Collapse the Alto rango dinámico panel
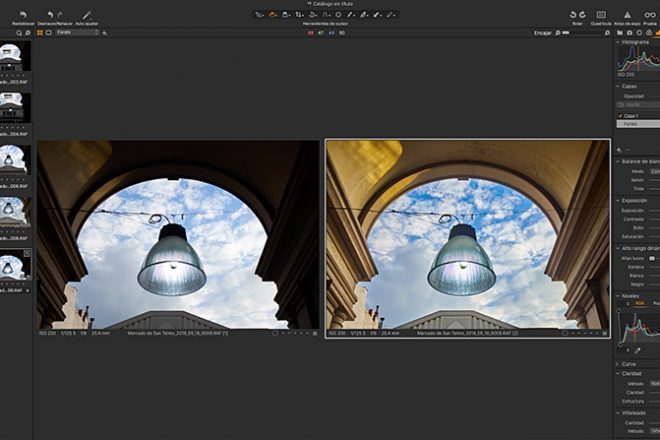Screen dimensions: 660x440 618,248
